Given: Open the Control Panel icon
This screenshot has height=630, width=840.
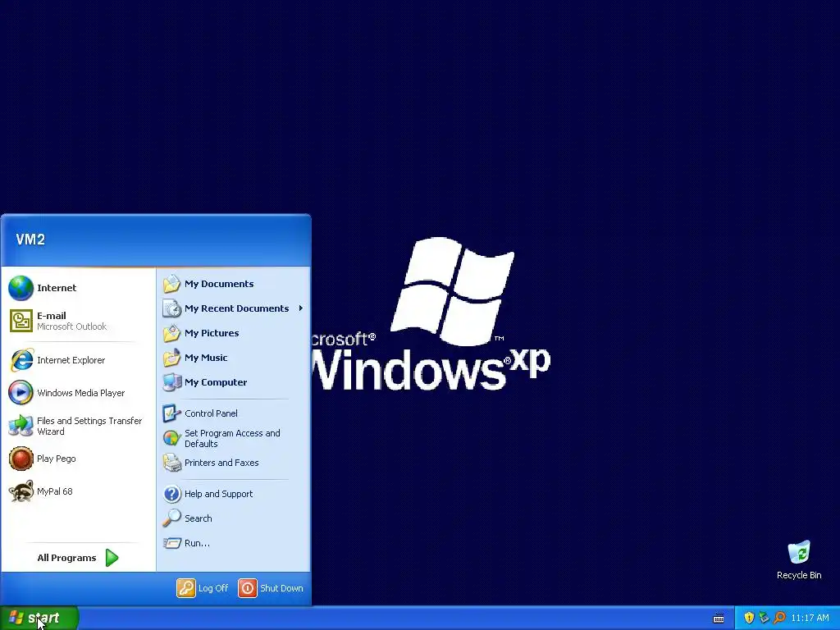Looking at the screenshot, I should (172, 413).
